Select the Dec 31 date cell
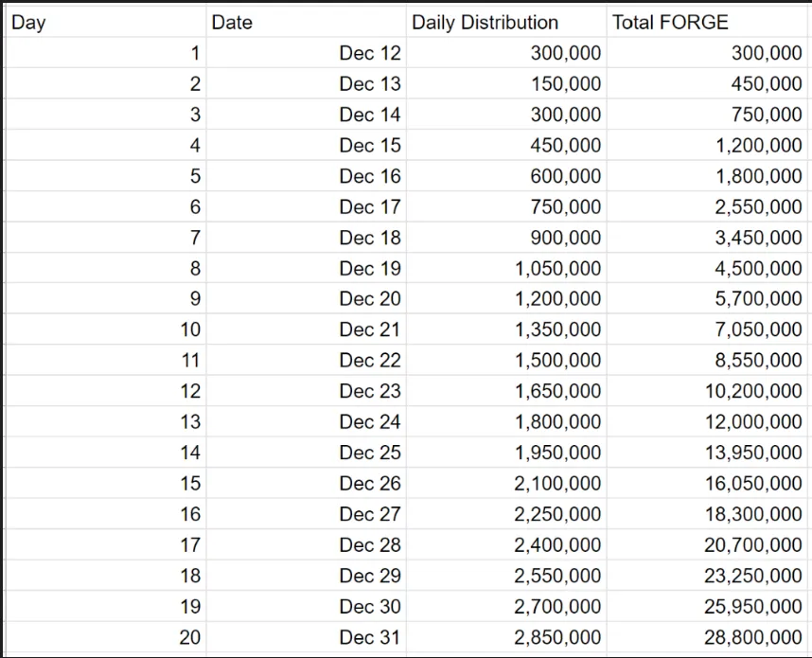This screenshot has width=812, height=658. pos(306,637)
